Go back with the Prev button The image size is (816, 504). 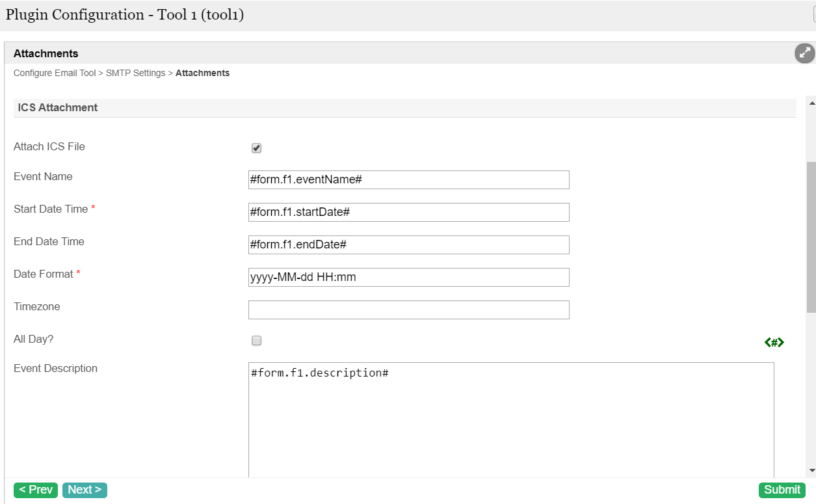(x=36, y=490)
